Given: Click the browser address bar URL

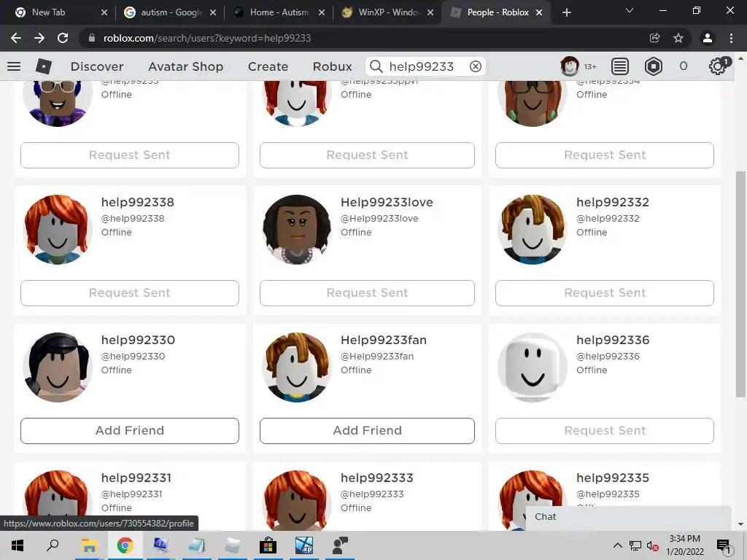Looking at the screenshot, I should point(206,38).
